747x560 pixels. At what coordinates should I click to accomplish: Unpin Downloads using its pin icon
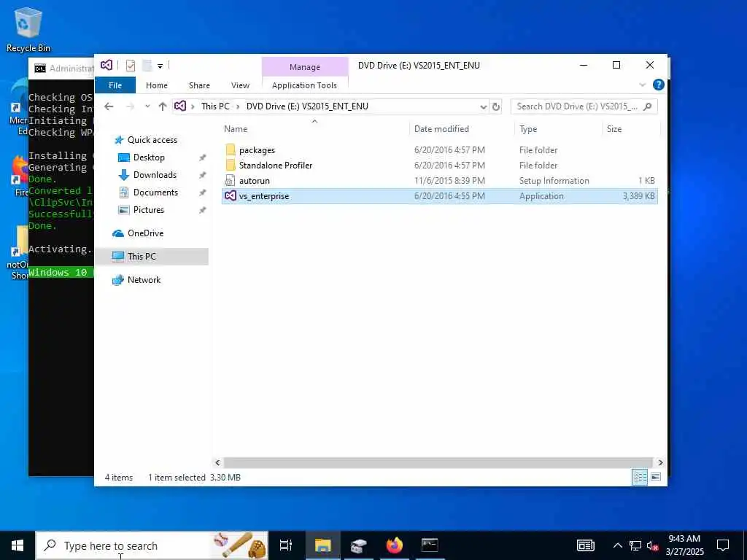click(203, 175)
